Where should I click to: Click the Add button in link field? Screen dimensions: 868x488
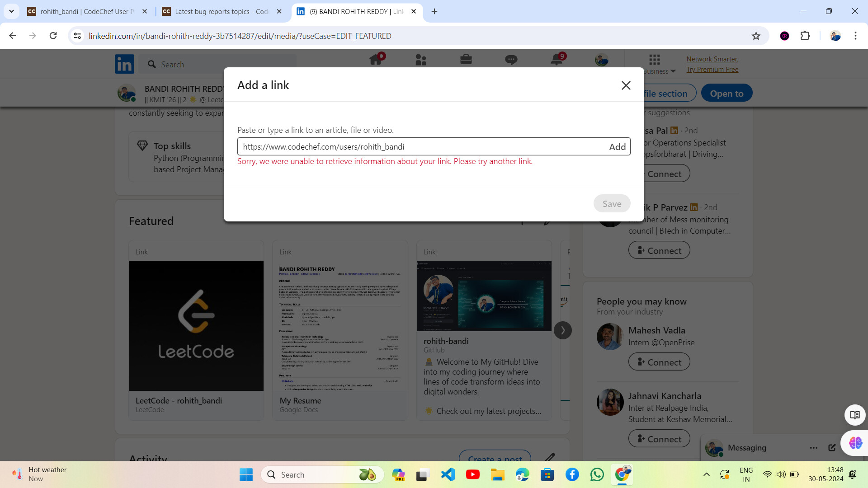point(617,147)
